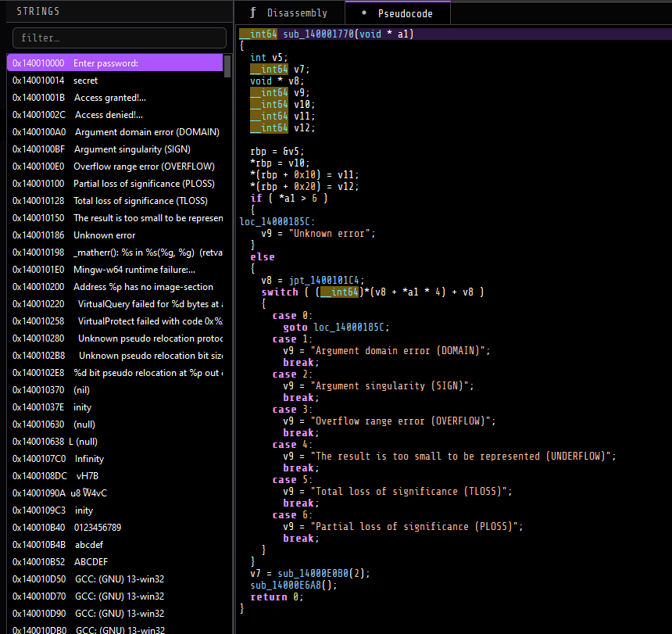Focus the strings filter input field
This screenshot has width=672, height=634.
[x=120, y=38]
